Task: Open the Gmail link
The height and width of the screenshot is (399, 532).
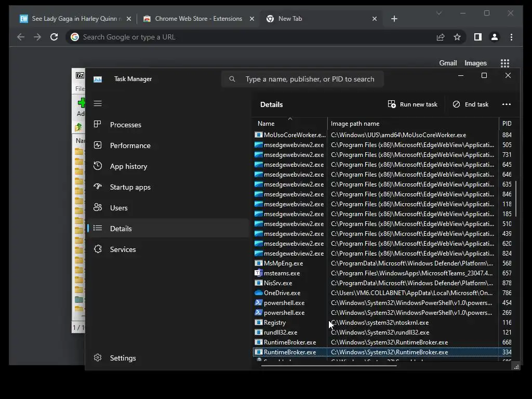Action: [x=448, y=63]
